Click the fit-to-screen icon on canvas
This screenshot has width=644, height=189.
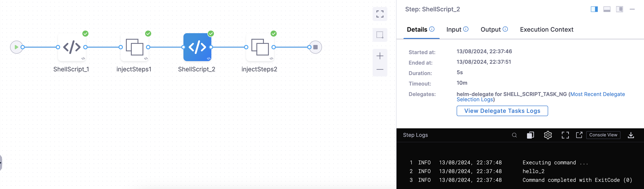point(380,14)
